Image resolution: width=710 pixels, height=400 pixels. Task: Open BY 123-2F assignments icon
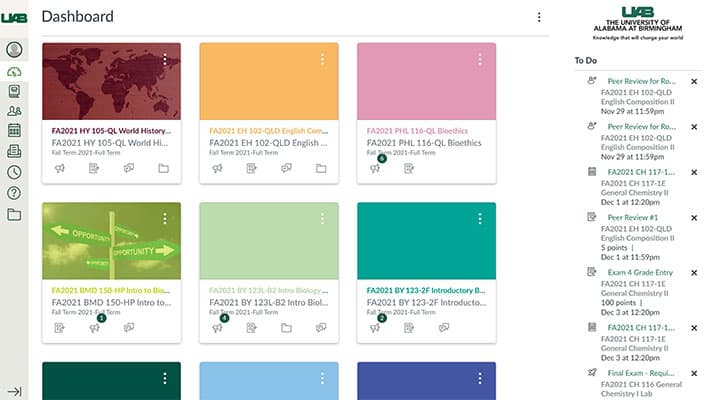409,328
